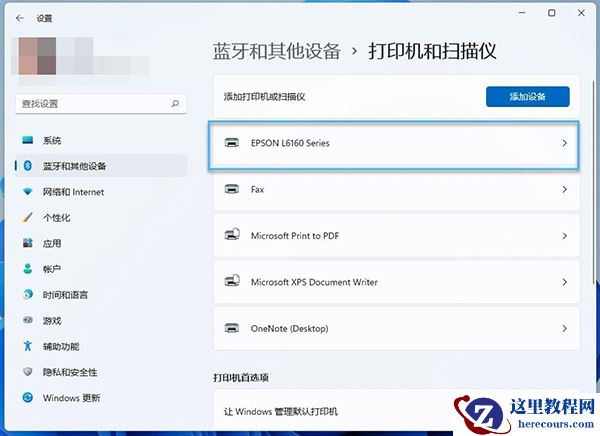Click Microsoft Print to PDF icon
The height and width of the screenshot is (436, 600).
point(232,235)
